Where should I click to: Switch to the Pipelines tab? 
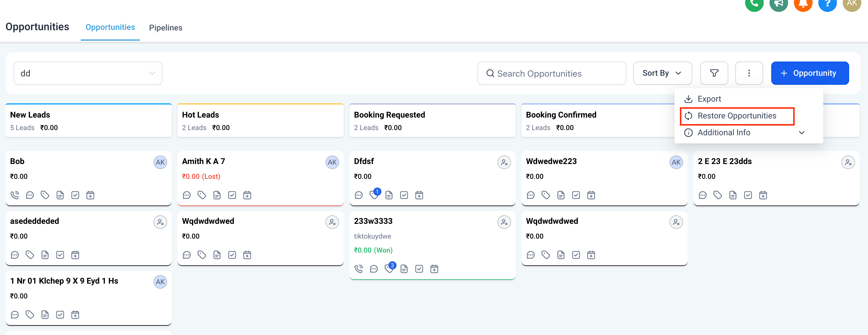[x=166, y=28]
